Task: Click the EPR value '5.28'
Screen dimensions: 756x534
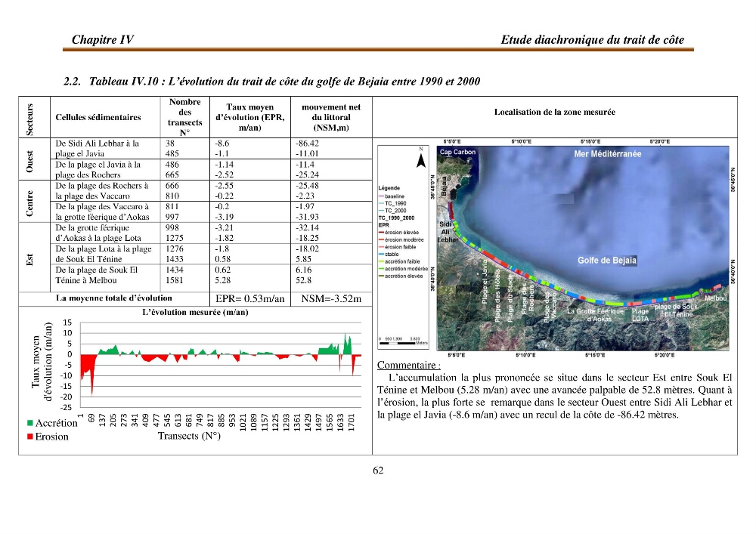Action: (x=223, y=280)
